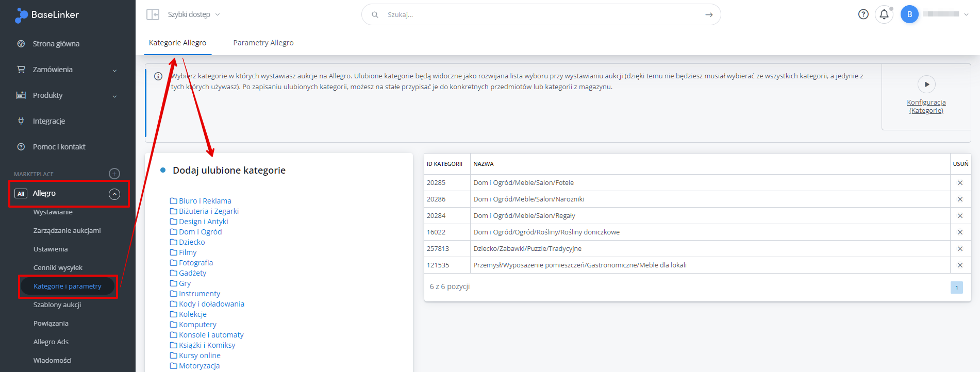This screenshot has width=980, height=372.
Task: Open Szablony aukcji menu item
Action: 57,305
